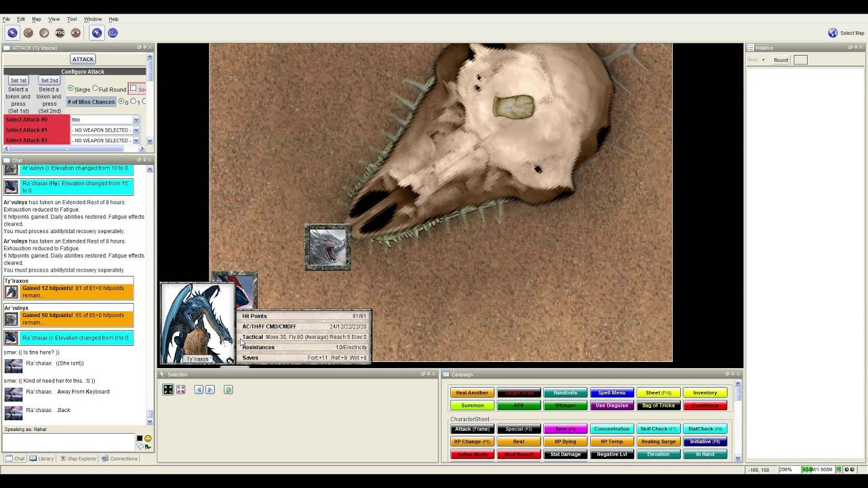Select the pointer tool in main toolbar
This screenshot has width=868, height=488.
click(x=12, y=33)
